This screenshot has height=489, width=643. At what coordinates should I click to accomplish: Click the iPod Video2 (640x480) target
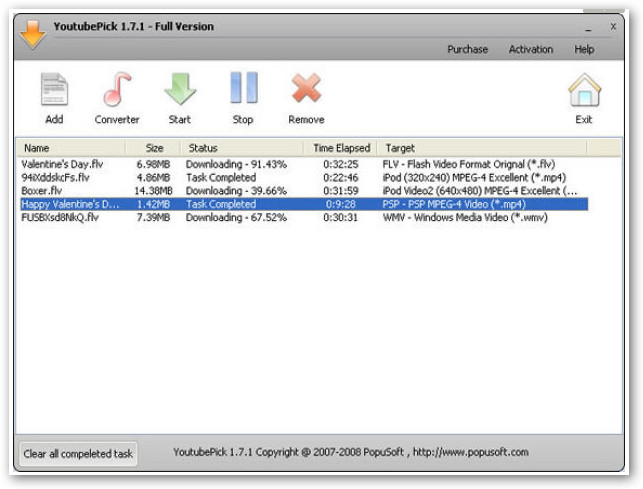480,191
